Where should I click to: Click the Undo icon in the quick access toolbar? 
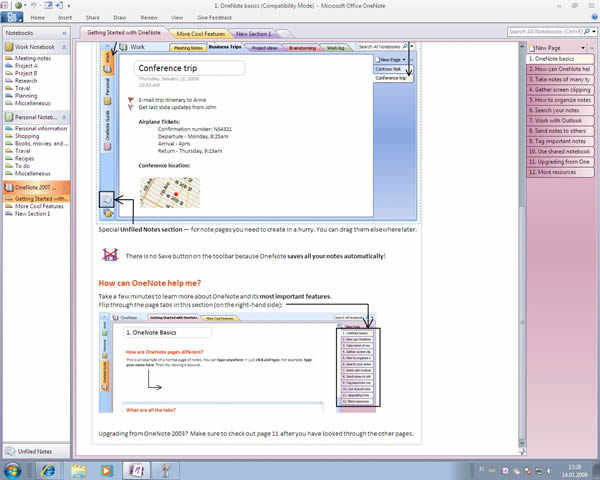[x=34, y=5]
